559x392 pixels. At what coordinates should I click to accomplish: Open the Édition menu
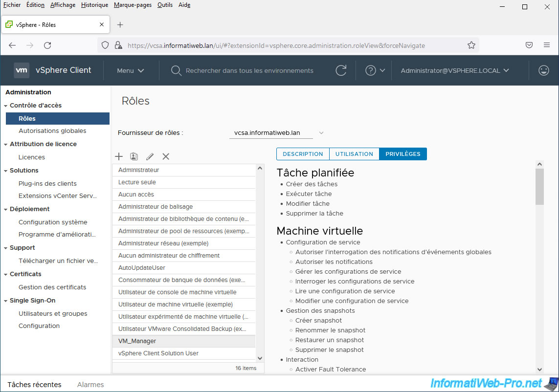click(x=35, y=5)
